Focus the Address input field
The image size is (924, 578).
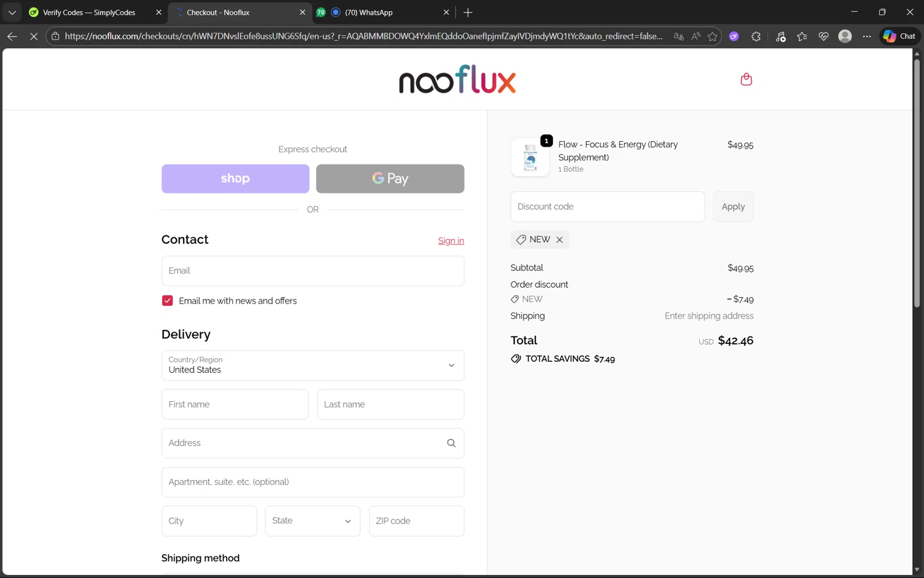[313, 443]
